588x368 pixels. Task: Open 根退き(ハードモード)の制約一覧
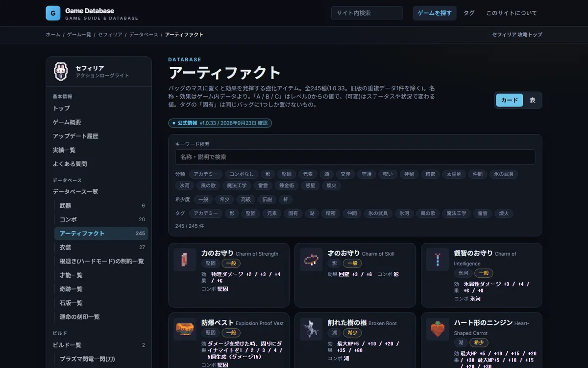coord(101,262)
